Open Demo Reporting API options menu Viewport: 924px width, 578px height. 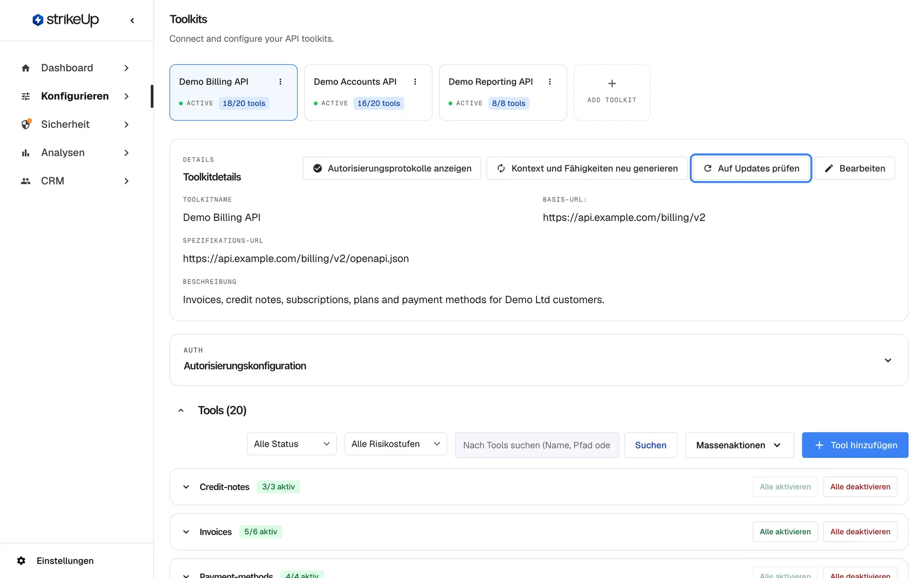[x=550, y=82]
